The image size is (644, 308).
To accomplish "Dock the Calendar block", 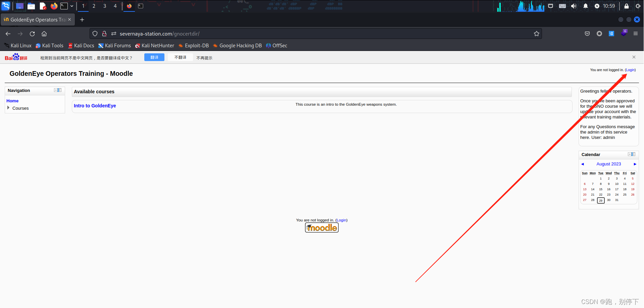I will (x=634, y=154).
